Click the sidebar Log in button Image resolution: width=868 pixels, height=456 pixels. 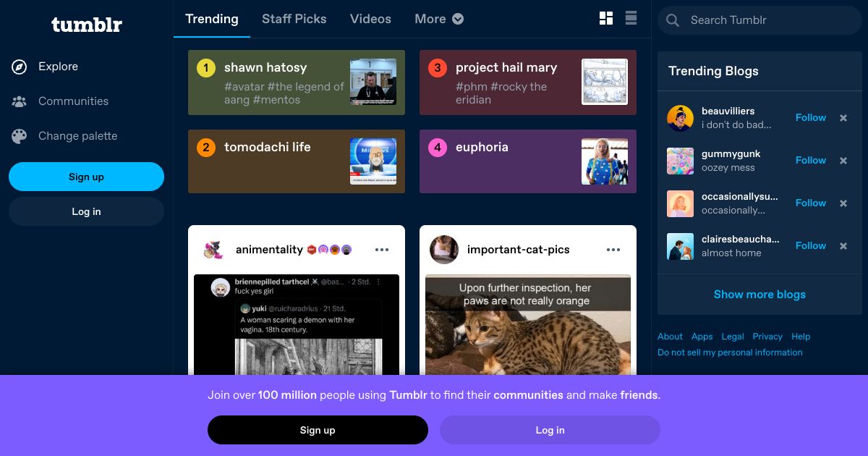[x=86, y=211]
